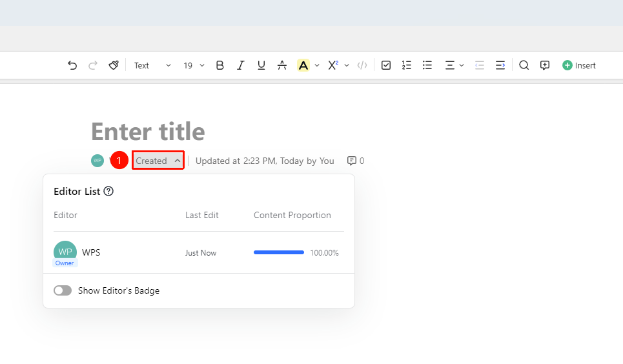Apply italic formatting
Image resolution: width=623 pixels, height=364 pixels.
[240, 65]
